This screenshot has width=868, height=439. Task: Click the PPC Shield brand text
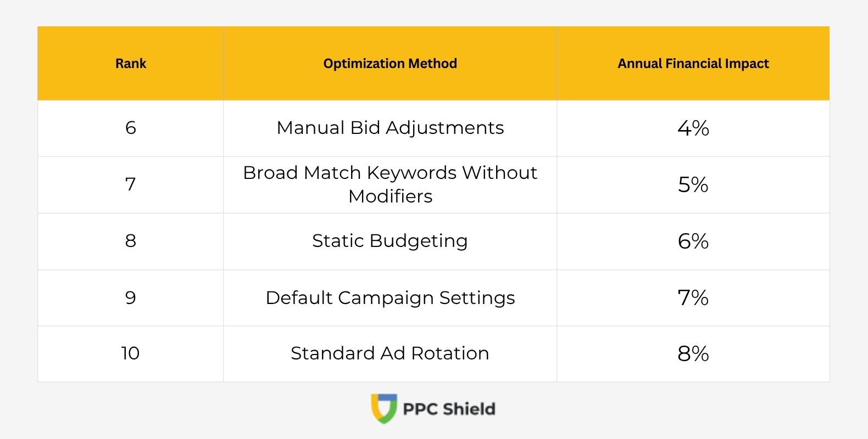coord(449,409)
